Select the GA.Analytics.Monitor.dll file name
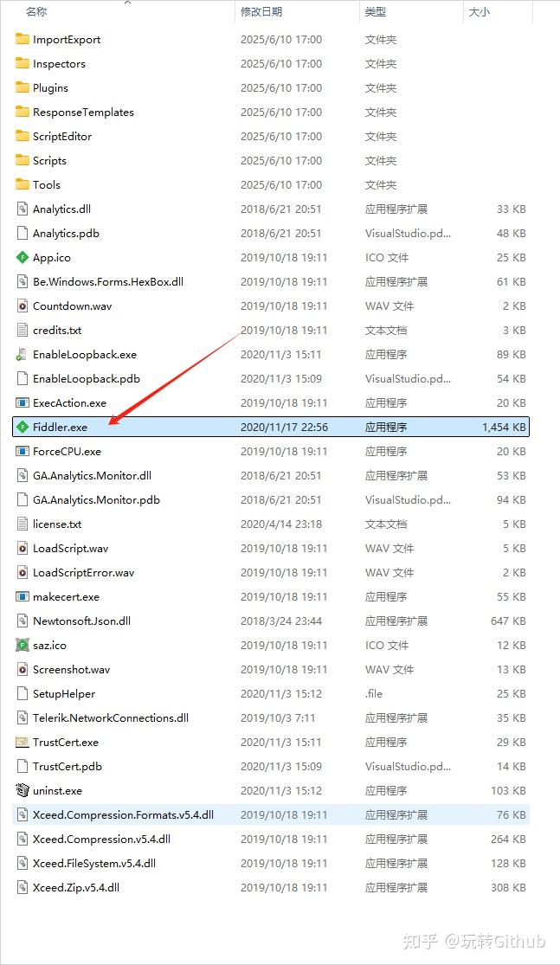Screen dimensions: 560x965 pyautogui.click(x=93, y=476)
